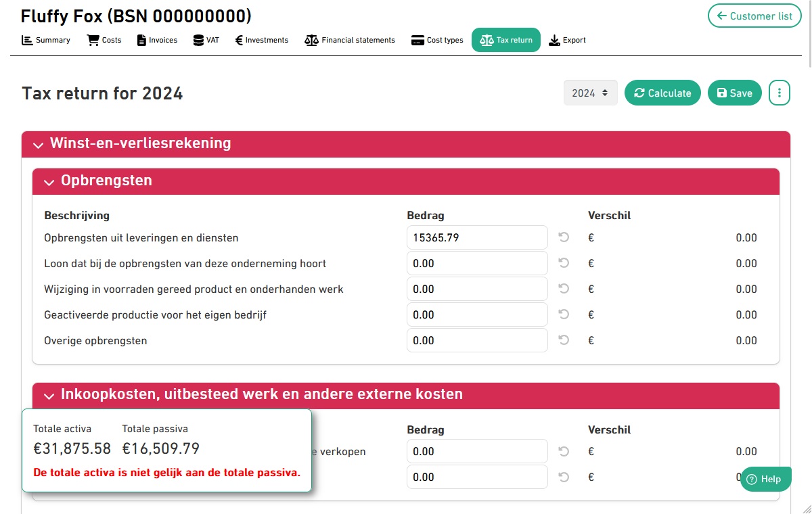Switch to the Summary tab
Screen dimensions: 812x514
coord(46,40)
